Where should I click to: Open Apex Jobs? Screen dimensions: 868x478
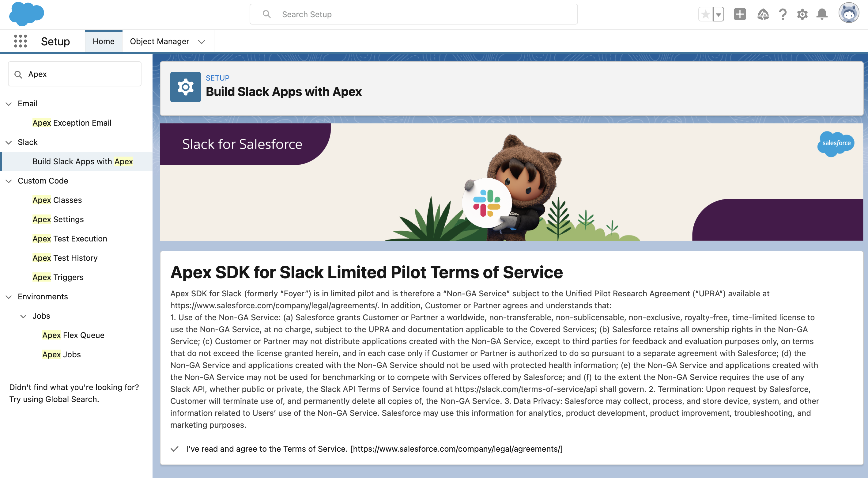tap(61, 354)
